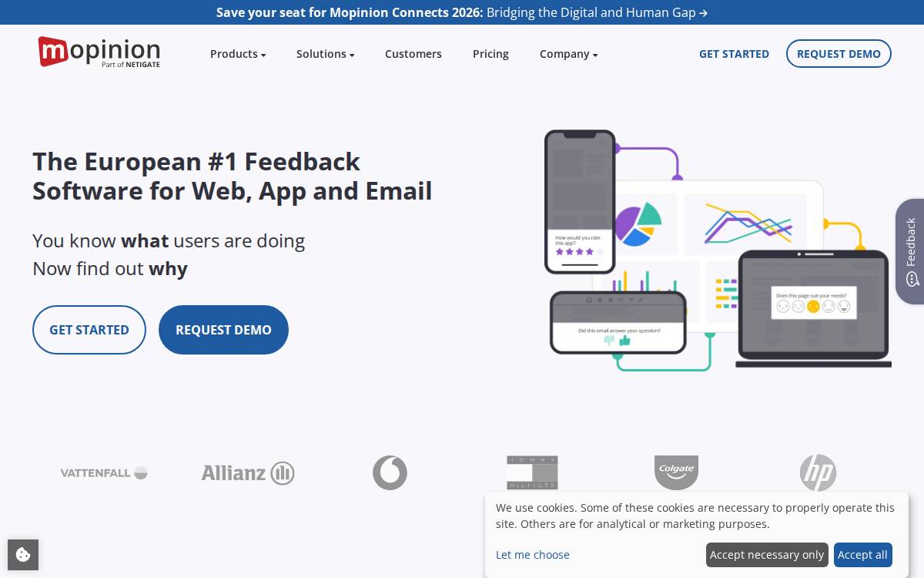924x578 pixels.
Task: Click Let me choose cookie link
Action: click(533, 555)
